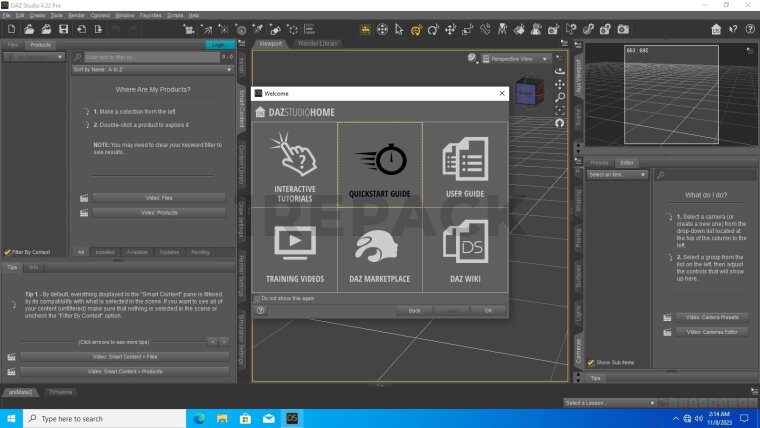Click the Save scene floppy disk icon
Screen dimensions: 760x428
(63, 30)
